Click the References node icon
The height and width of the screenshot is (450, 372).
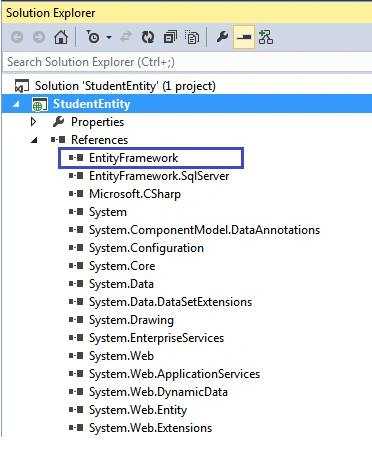click(x=58, y=140)
